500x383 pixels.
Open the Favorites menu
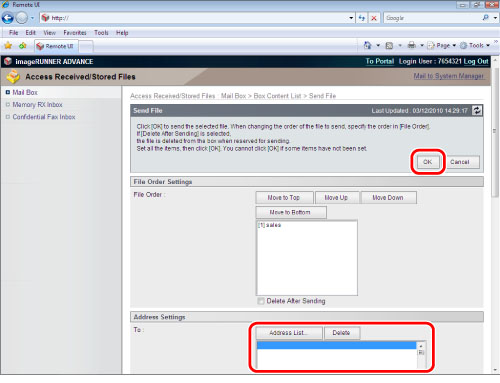click(75, 33)
